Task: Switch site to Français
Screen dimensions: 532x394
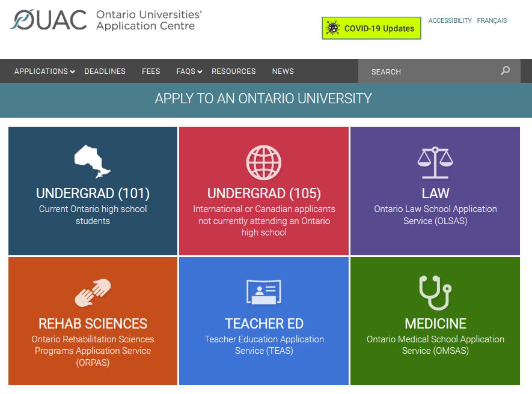Action: (x=492, y=20)
